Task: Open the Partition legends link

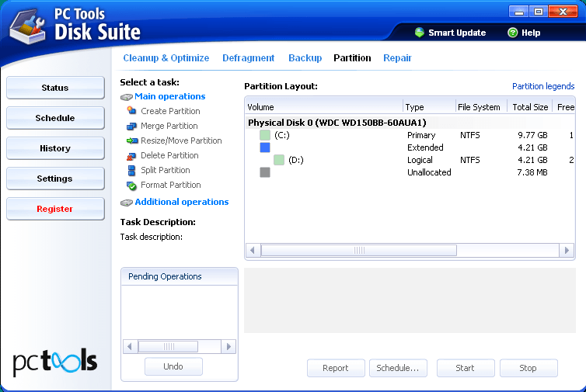Action: pos(543,86)
